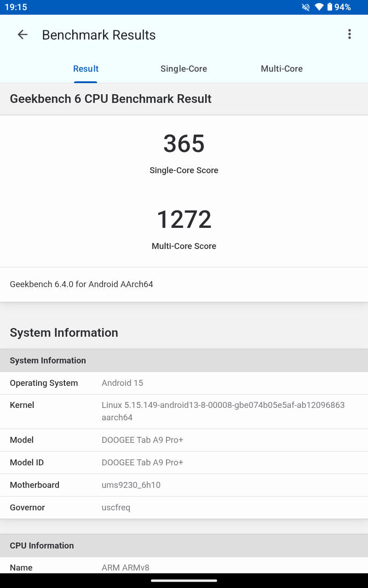368x588 pixels.
Task: Open the three-dot overflow menu
Action: 350,34
